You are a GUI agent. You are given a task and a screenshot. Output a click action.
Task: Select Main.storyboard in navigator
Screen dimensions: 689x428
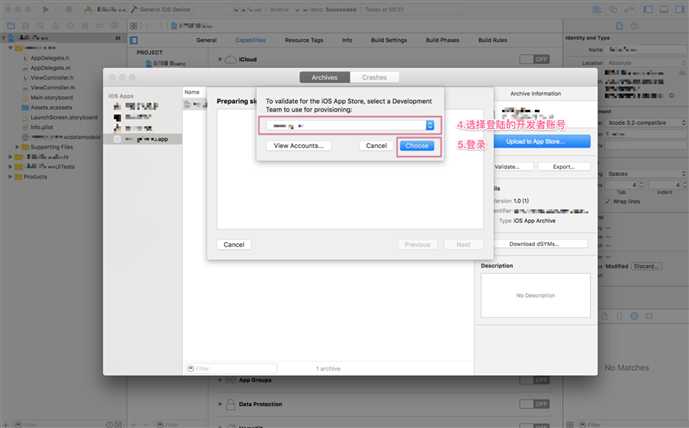click(x=51, y=97)
